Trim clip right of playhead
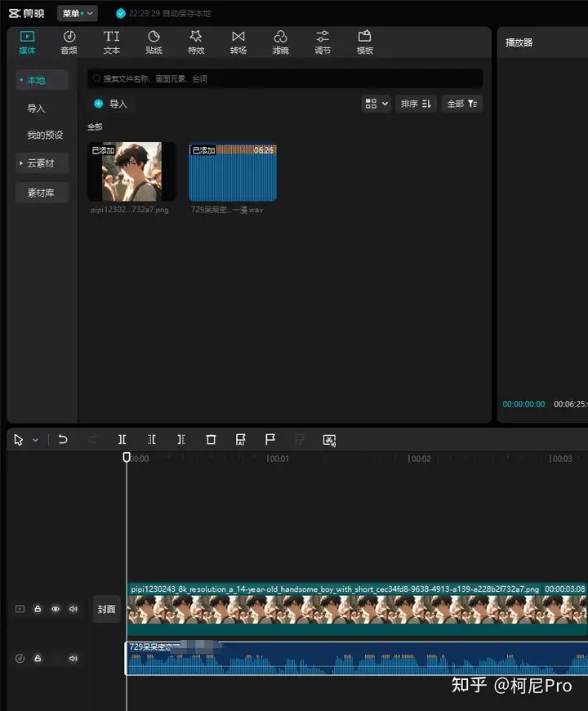This screenshot has height=711, width=588. click(x=181, y=439)
